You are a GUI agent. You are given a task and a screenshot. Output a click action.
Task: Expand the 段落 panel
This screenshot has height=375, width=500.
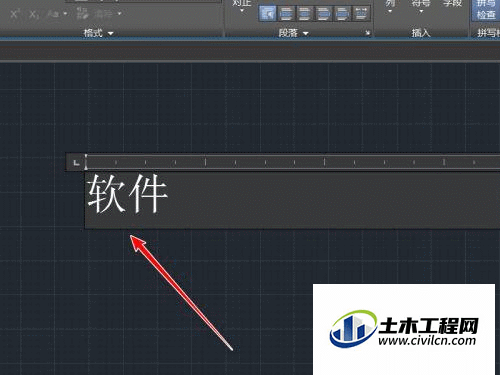tap(293, 33)
